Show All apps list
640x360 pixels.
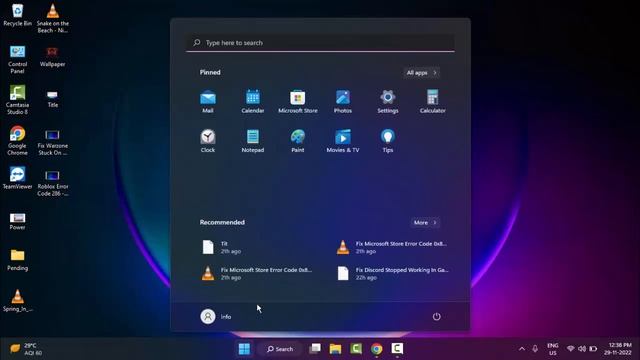click(422, 73)
